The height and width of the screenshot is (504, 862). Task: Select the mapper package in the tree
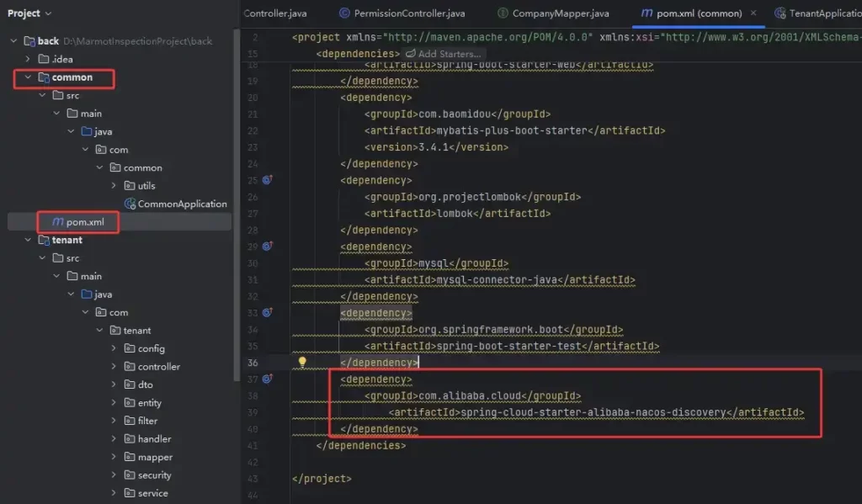point(155,457)
